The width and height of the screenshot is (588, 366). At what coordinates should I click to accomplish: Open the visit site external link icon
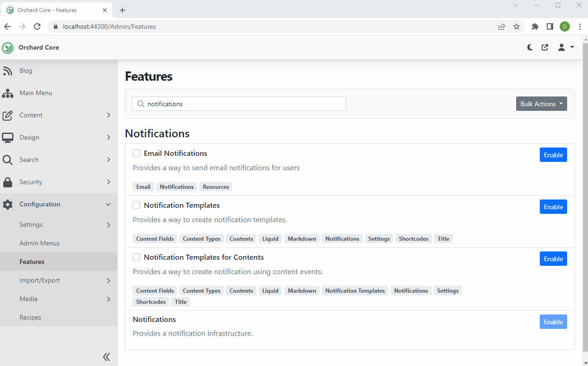[x=545, y=47]
